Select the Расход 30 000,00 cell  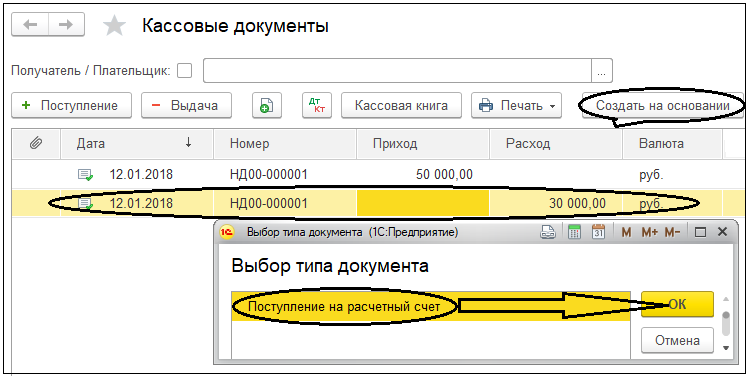coord(556,203)
